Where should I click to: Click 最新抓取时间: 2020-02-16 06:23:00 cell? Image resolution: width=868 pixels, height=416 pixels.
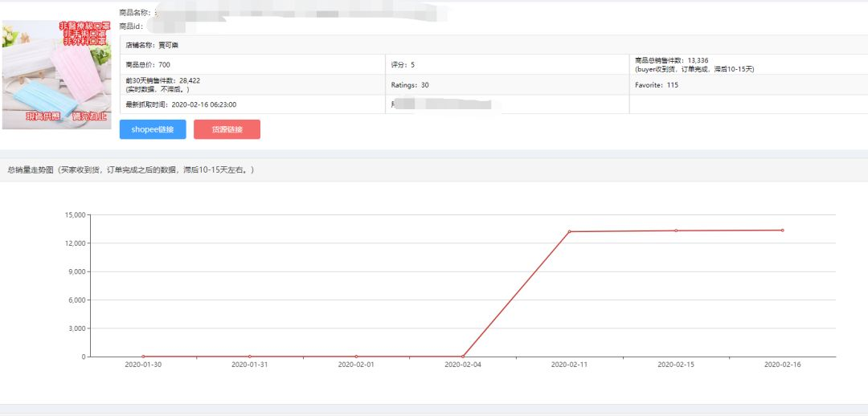click(252, 104)
